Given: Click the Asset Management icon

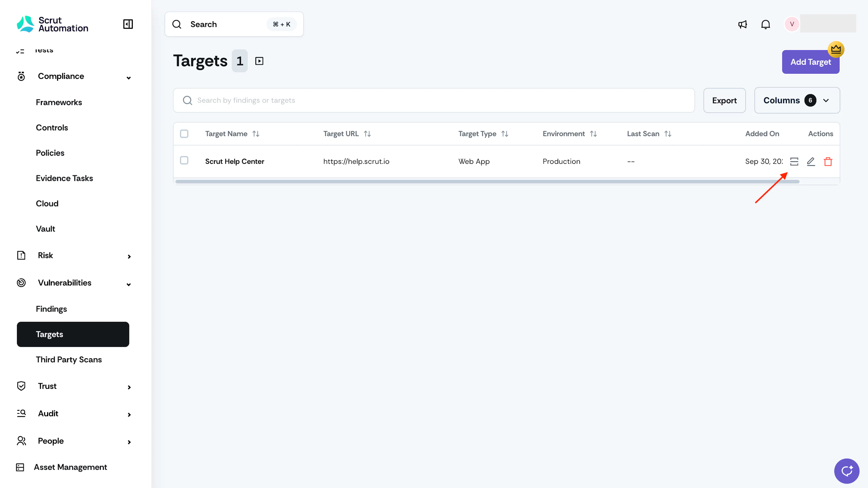Looking at the screenshot, I should pos(20,467).
